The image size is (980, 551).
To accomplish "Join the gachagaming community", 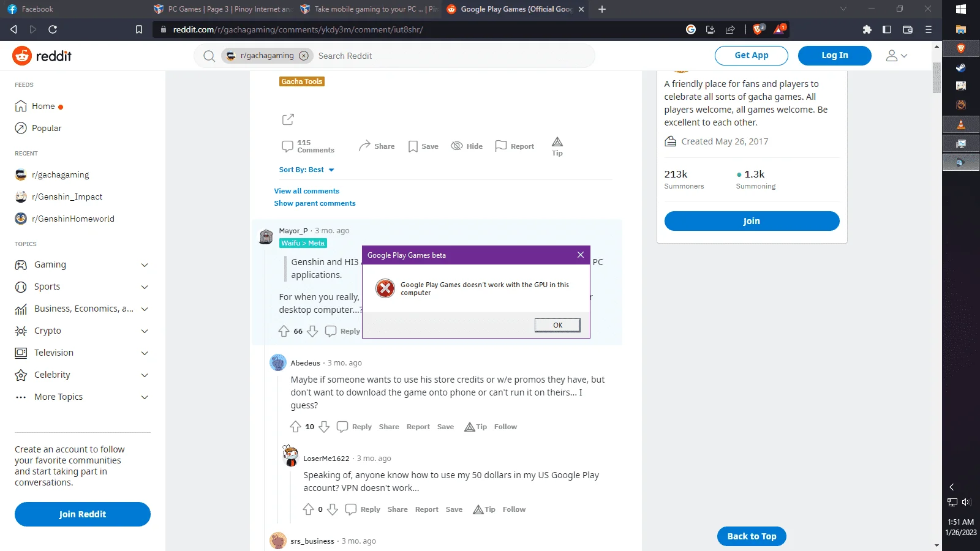I will click(x=752, y=221).
